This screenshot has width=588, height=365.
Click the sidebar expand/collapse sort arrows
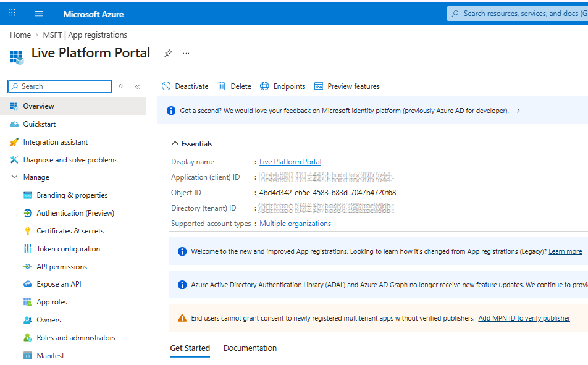click(121, 86)
